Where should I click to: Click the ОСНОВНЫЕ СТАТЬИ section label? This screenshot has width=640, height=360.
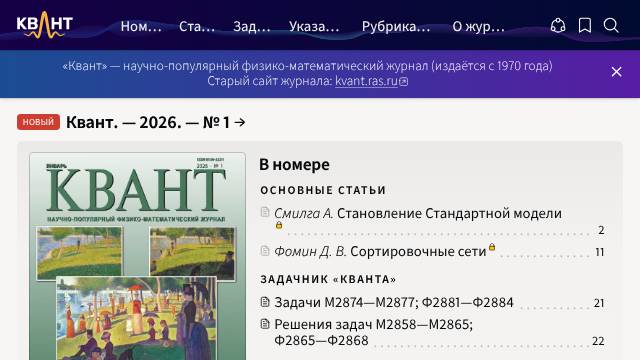pyautogui.click(x=323, y=190)
